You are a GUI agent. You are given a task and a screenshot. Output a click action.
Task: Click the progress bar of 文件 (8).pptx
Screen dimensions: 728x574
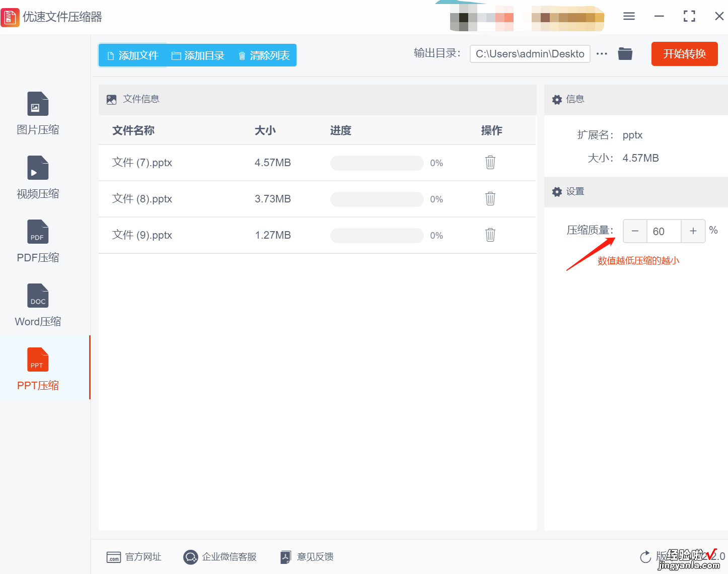coord(377,199)
